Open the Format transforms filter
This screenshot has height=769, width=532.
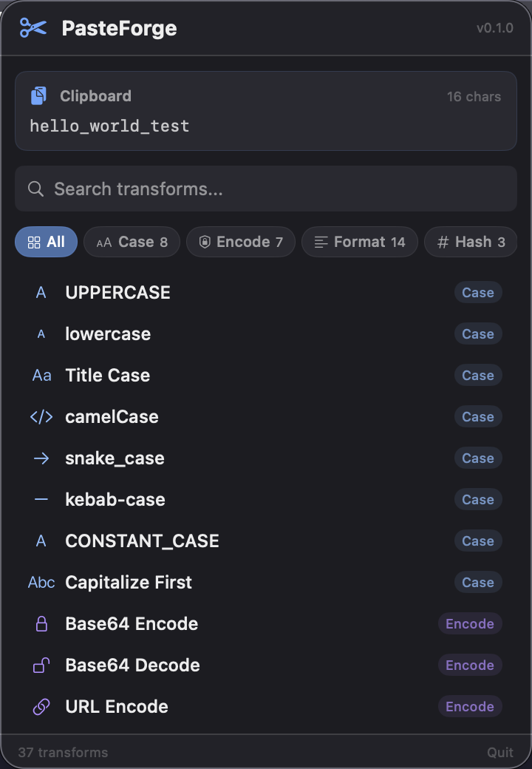[x=359, y=242]
